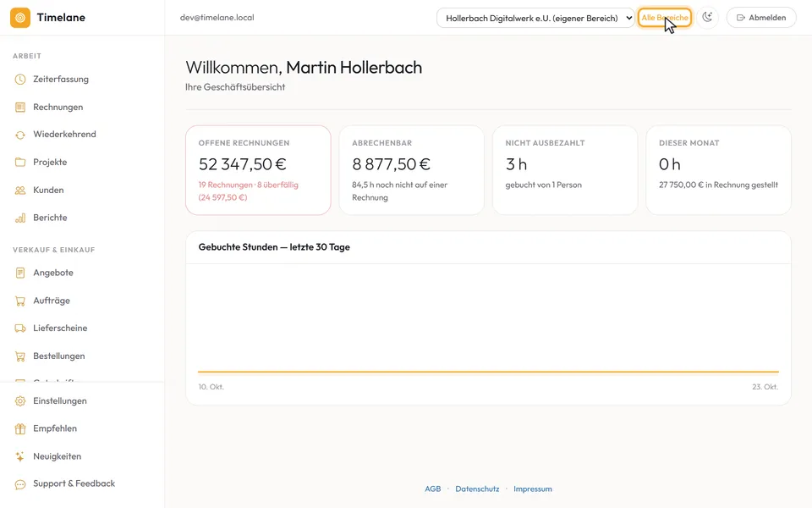The image size is (812, 508).
Task: Click the Support & Feedback chat icon
Action: coord(20,484)
